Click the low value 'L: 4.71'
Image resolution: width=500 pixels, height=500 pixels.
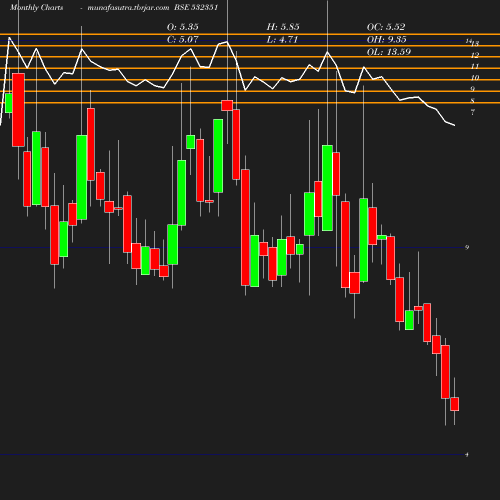[x=282, y=39]
